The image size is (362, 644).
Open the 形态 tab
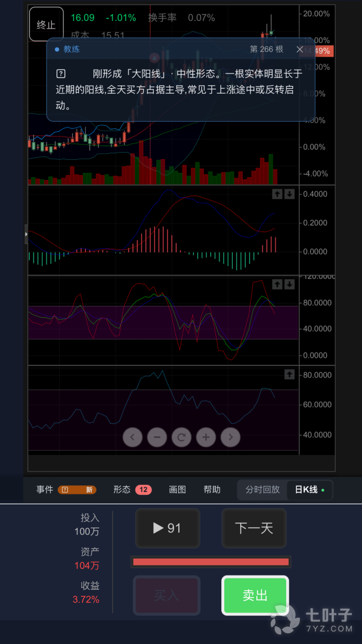point(122,490)
